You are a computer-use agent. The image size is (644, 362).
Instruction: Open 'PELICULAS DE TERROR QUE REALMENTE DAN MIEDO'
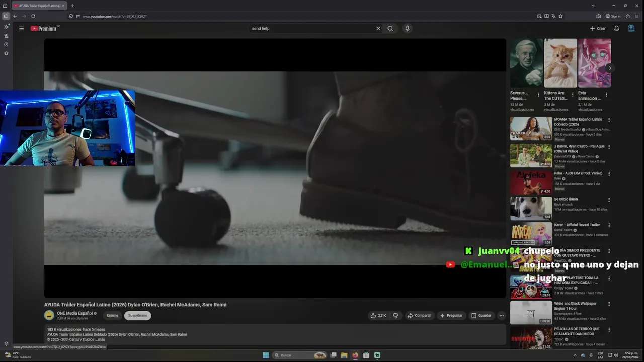pos(531,338)
